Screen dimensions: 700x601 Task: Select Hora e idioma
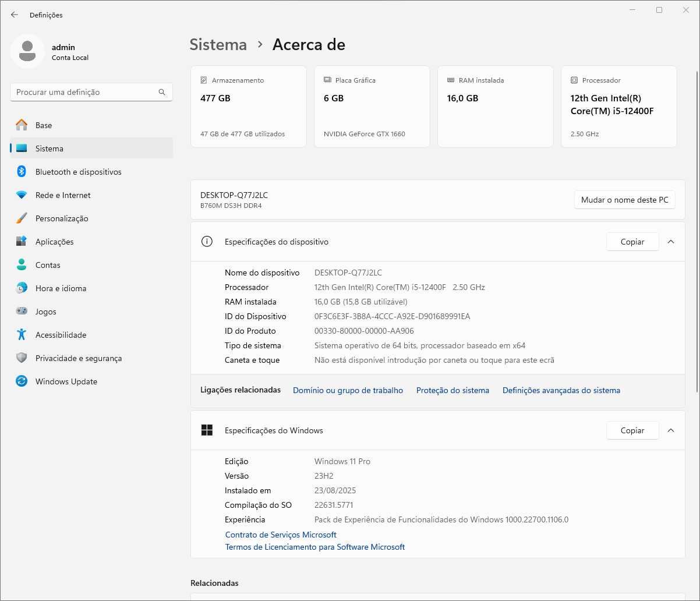(91, 288)
